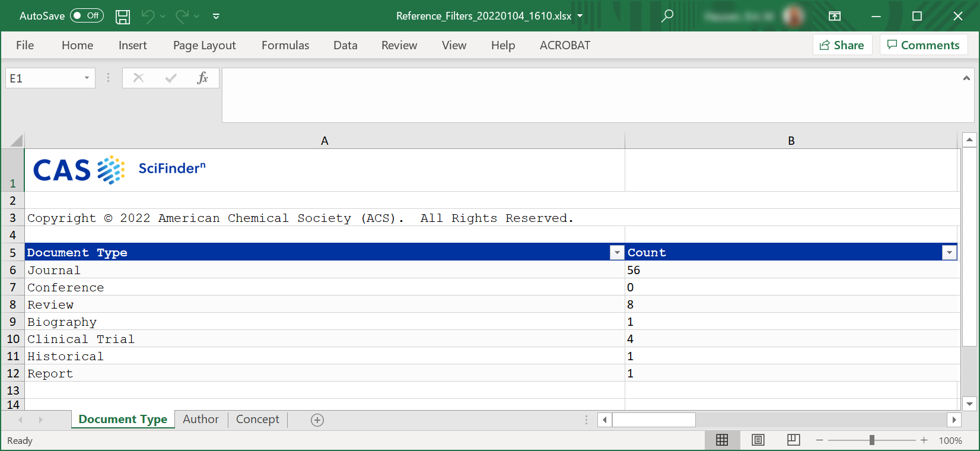Viewport: 980px width, 451px height.
Task: Click the zoom slider handle
Action: [x=872, y=440]
